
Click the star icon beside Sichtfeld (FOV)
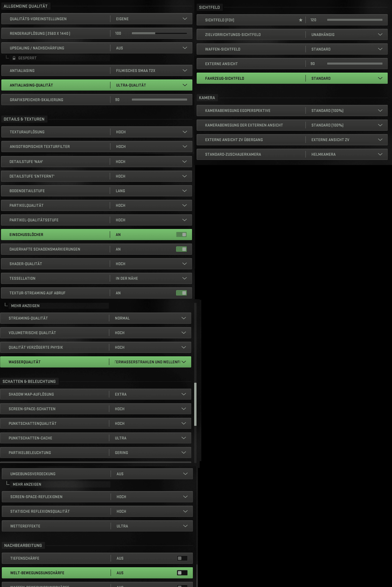click(300, 20)
